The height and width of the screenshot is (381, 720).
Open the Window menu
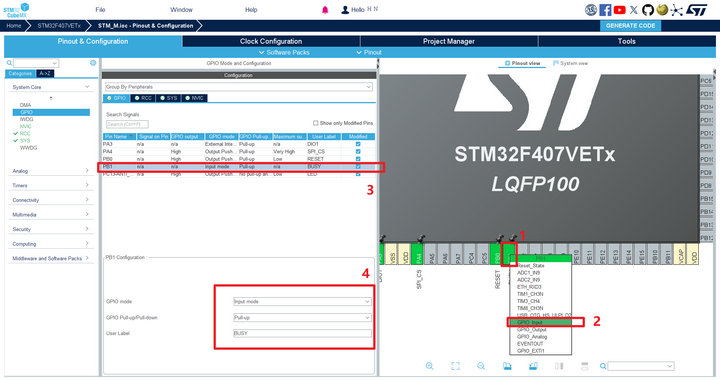(x=181, y=10)
